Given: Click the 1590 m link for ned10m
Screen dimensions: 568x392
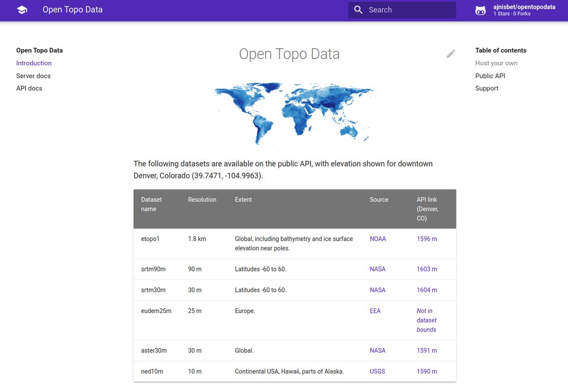Looking at the screenshot, I should (x=426, y=371).
